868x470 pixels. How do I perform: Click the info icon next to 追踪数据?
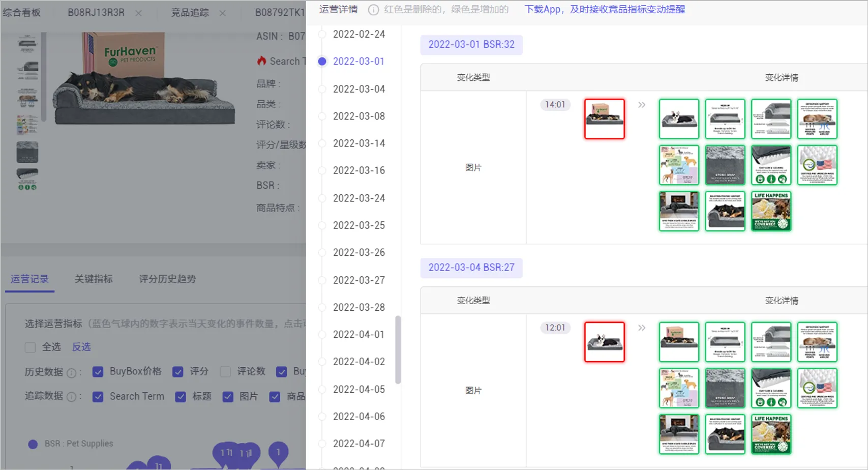point(72,397)
